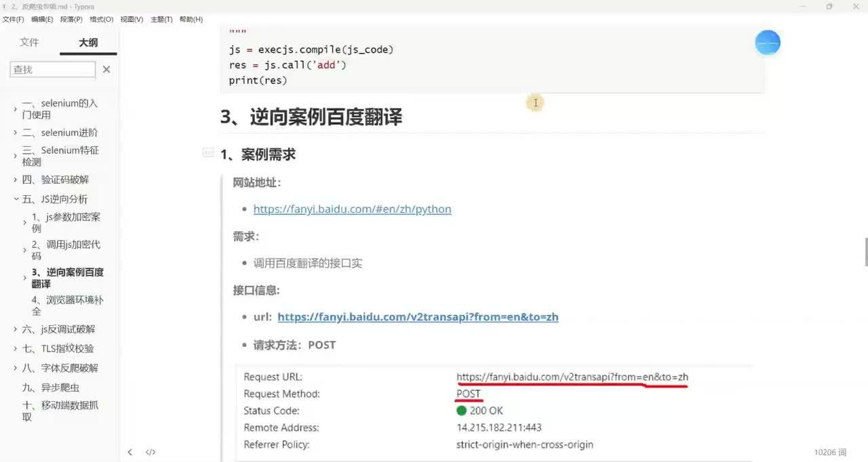The width and height of the screenshot is (868, 462).
Task: Expand the 1、js参数加密案例 chevron
Action: [25, 223]
